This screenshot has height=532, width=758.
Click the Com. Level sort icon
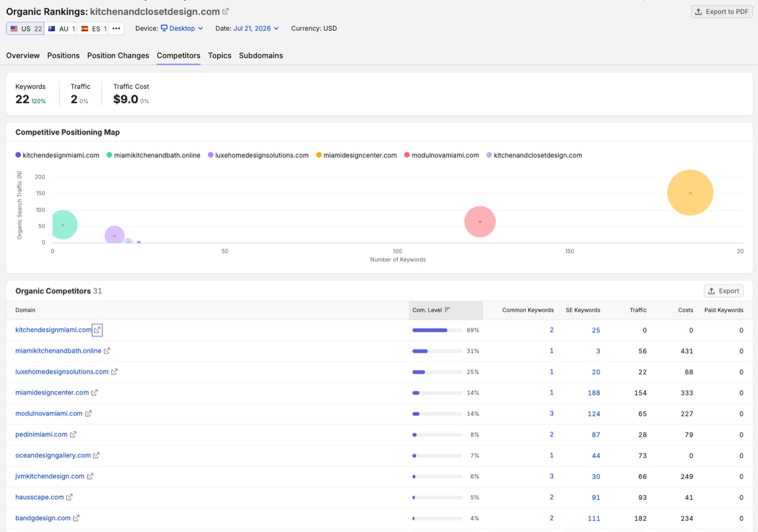pyautogui.click(x=447, y=310)
